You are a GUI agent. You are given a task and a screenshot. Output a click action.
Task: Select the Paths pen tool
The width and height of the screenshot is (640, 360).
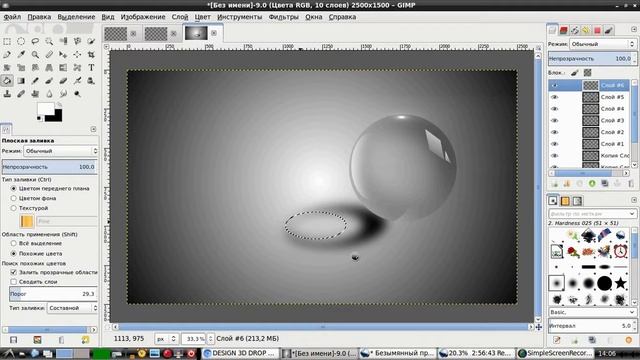(x=7, y=54)
